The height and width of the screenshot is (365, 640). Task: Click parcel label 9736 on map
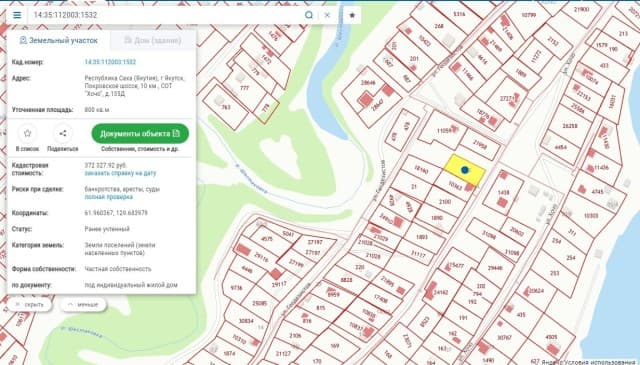pyautogui.click(x=236, y=288)
